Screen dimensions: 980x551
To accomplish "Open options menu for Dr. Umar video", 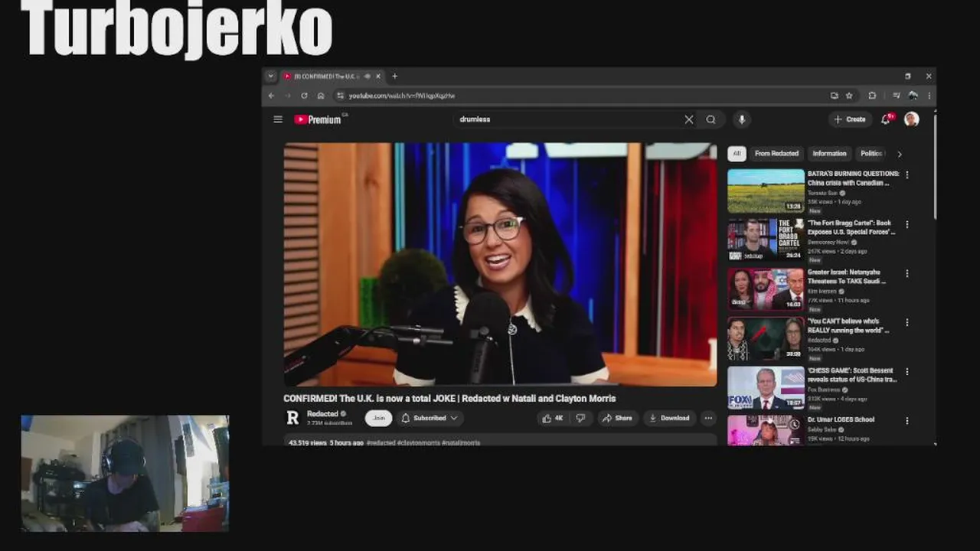I will (907, 420).
